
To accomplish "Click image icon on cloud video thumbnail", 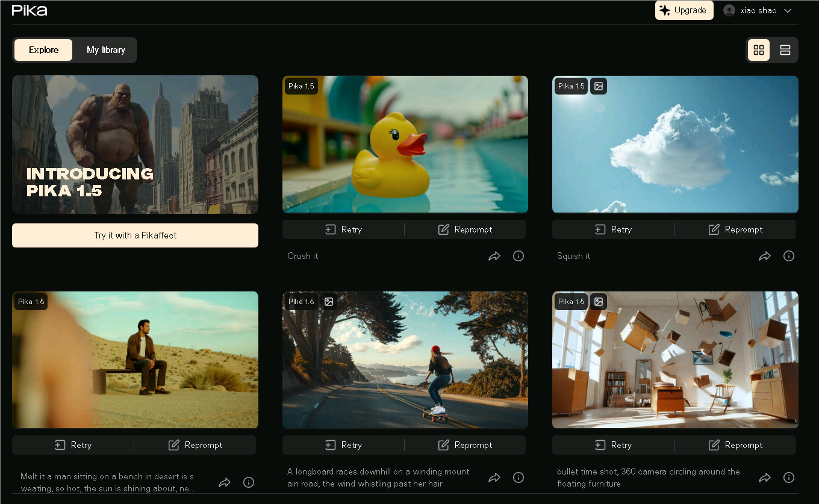I will tap(598, 86).
